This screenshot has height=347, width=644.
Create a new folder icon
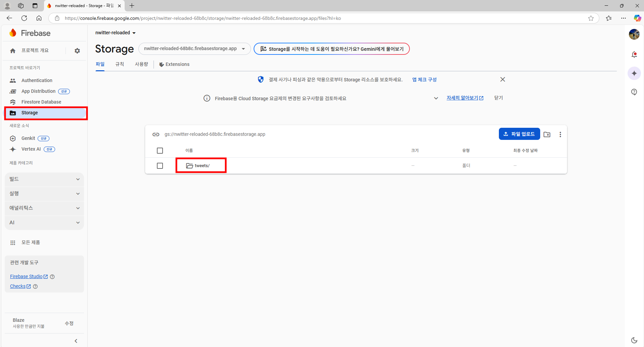[547, 134]
